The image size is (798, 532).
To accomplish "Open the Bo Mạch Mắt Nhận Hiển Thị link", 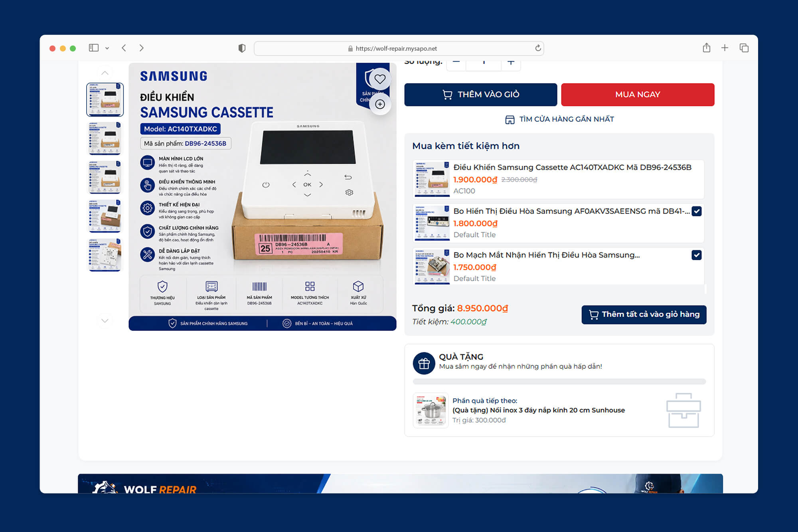I will point(547,255).
